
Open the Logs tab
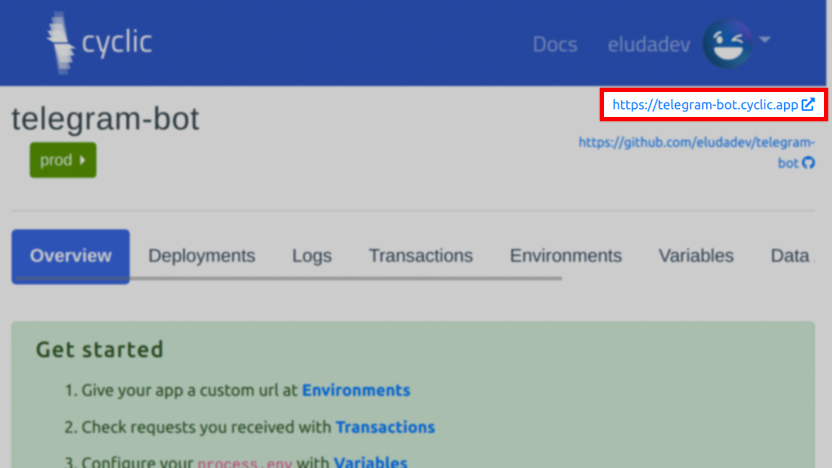[x=311, y=256]
